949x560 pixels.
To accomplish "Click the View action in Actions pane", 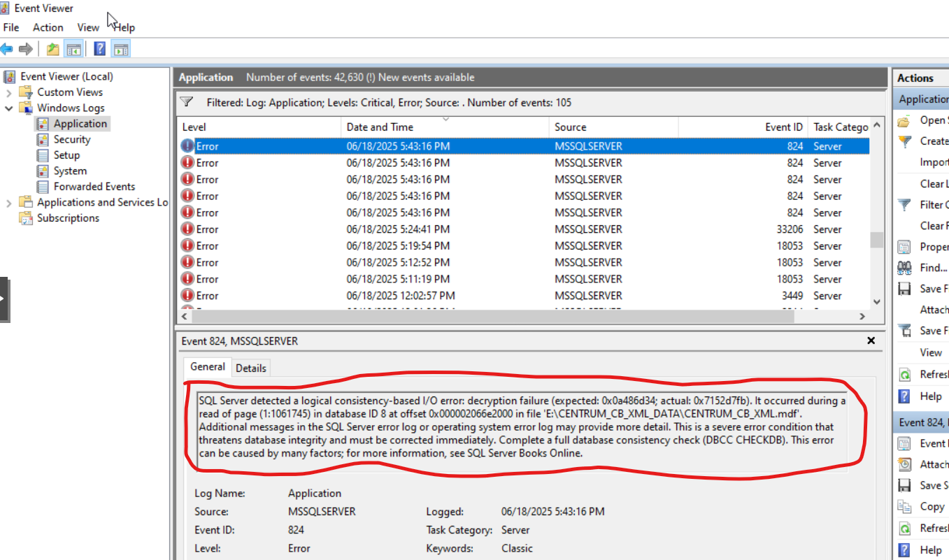I will click(931, 352).
